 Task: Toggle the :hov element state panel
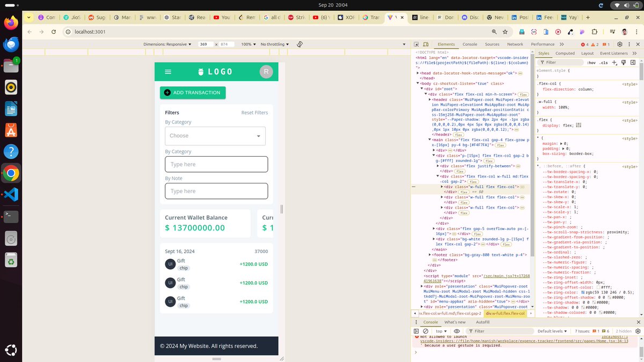click(x=591, y=63)
